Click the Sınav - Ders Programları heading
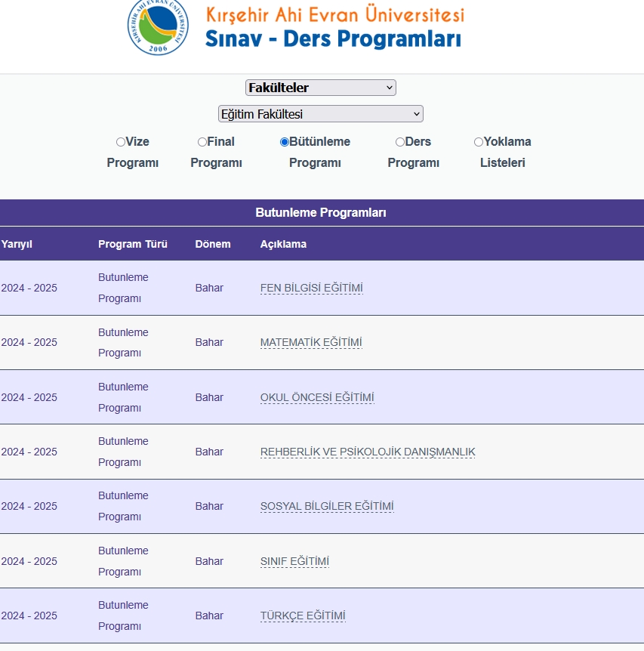Screen dimensions: 644x651 pyautogui.click(x=333, y=39)
